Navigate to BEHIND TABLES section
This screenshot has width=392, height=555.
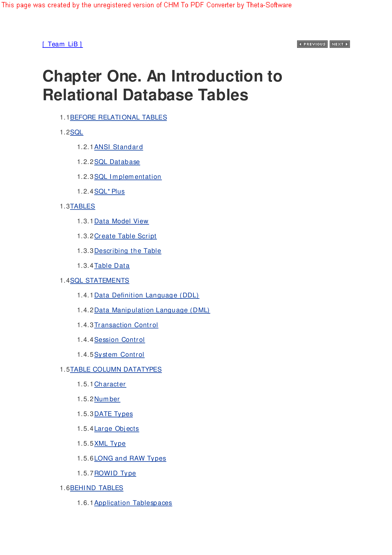(x=96, y=488)
